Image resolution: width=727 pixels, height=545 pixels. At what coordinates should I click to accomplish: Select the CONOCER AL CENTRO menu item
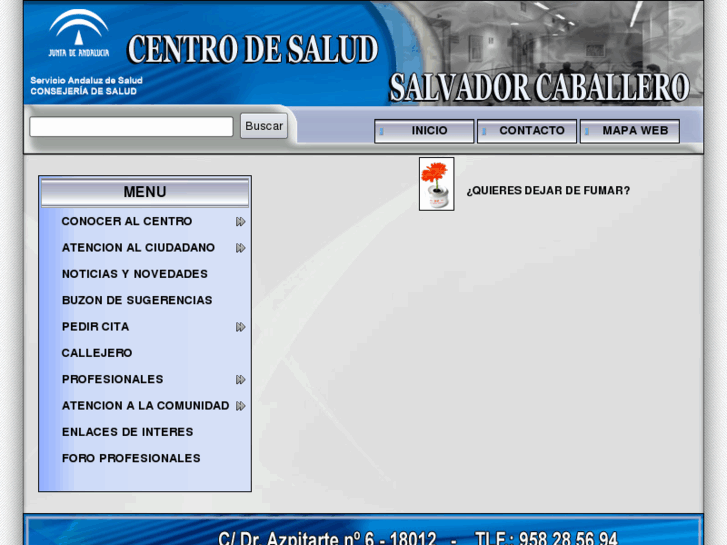(127, 221)
